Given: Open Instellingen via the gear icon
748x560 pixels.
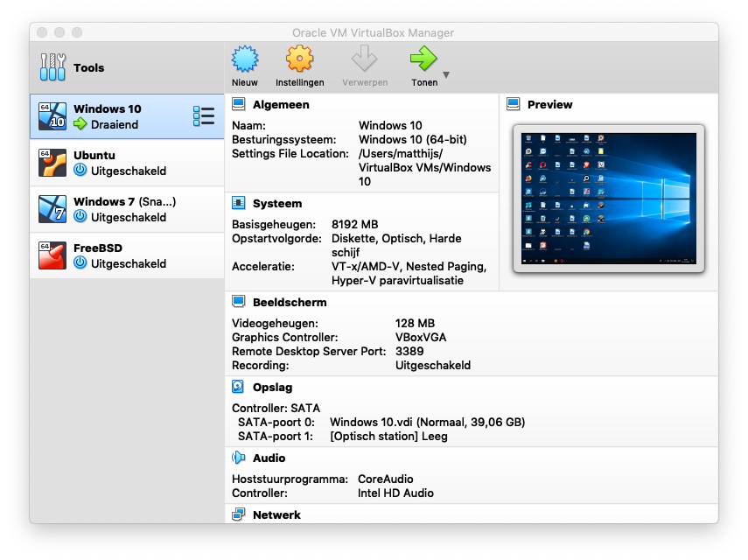Looking at the screenshot, I should (x=299, y=60).
